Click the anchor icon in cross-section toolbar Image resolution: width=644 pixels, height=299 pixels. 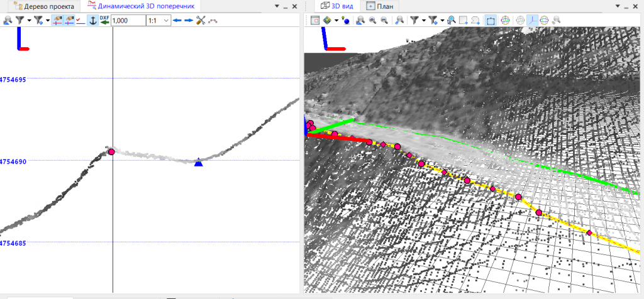[92, 21]
